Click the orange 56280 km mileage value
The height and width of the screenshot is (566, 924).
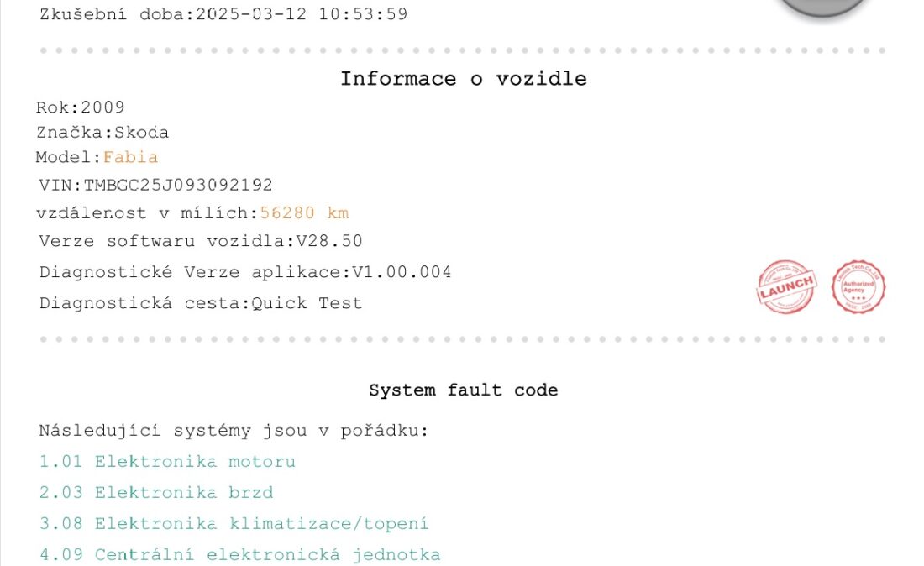coord(304,212)
